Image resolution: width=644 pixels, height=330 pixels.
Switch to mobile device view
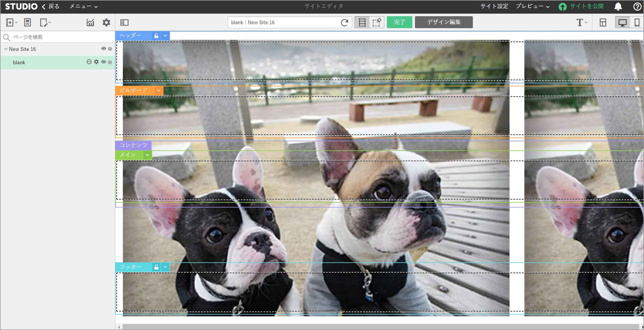pos(637,22)
